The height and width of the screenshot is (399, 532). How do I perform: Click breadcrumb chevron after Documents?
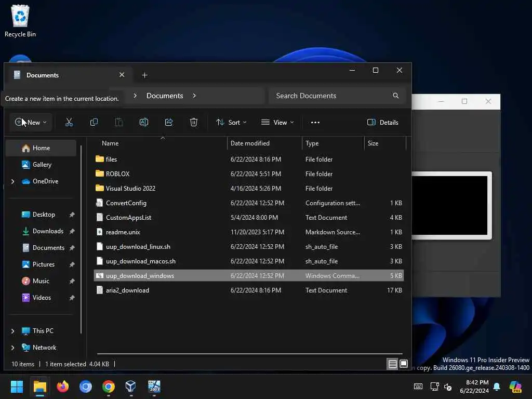[x=194, y=96]
